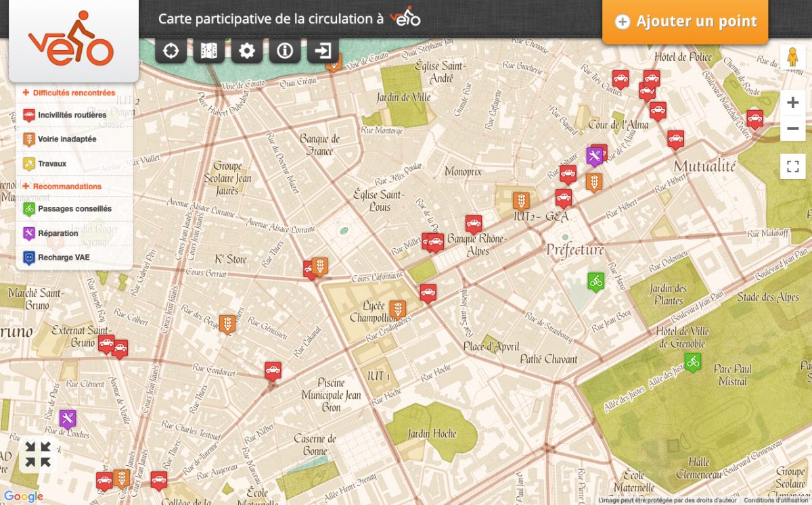Toggle the Passages conseillés filter
Viewport: 812px width, 505px height.
pyautogui.click(x=74, y=209)
